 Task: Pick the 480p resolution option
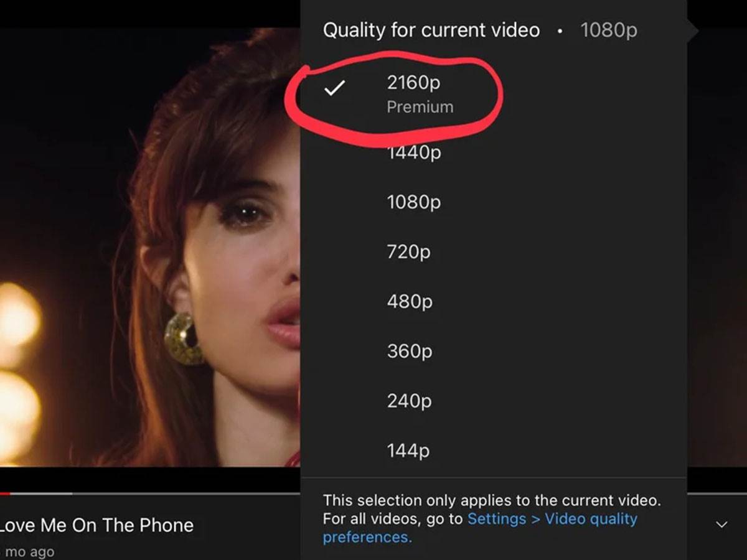[410, 302]
